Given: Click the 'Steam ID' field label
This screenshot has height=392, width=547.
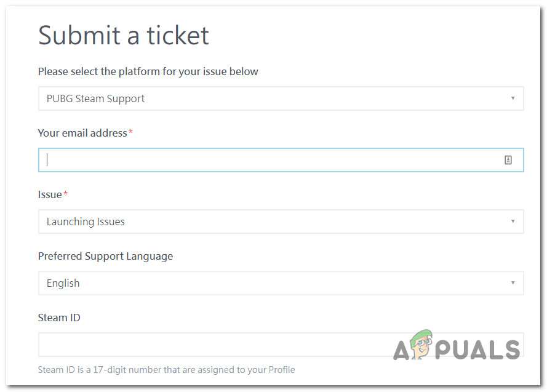Looking at the screenshot, I should click(59, 318).
